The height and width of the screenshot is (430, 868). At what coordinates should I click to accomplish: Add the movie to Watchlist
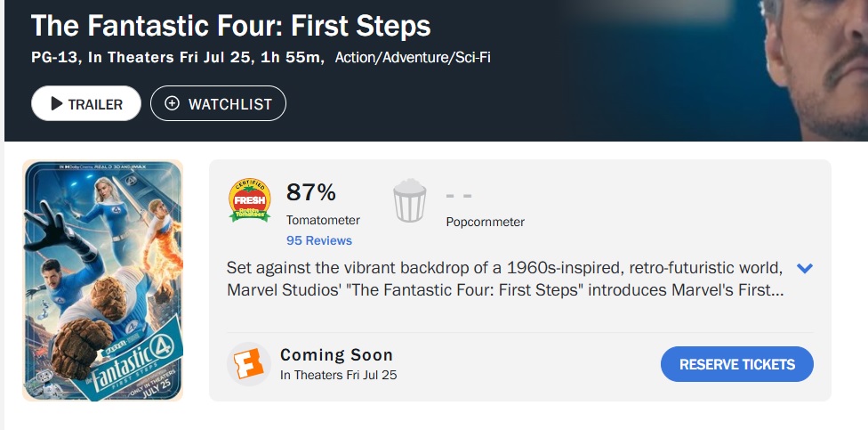coord(218,103)
